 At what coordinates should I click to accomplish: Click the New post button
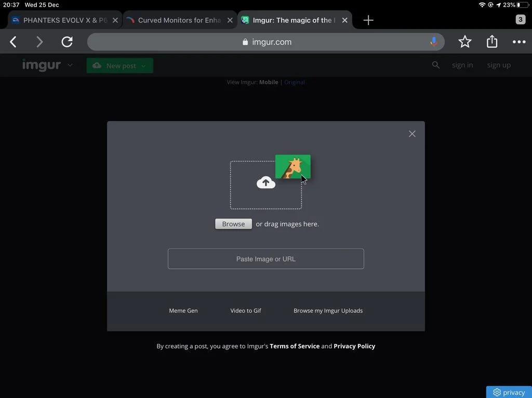[x=120, y=65]
